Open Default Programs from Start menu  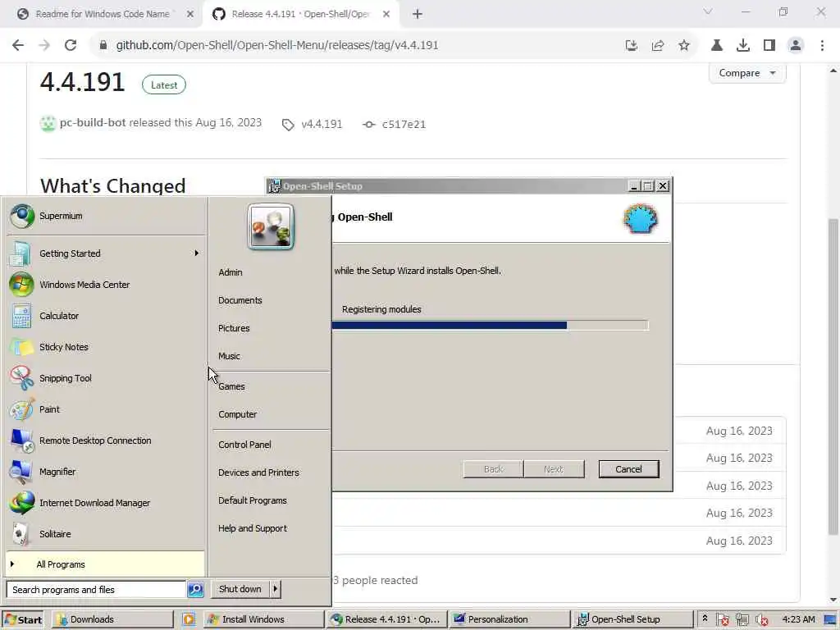[253, 500]
